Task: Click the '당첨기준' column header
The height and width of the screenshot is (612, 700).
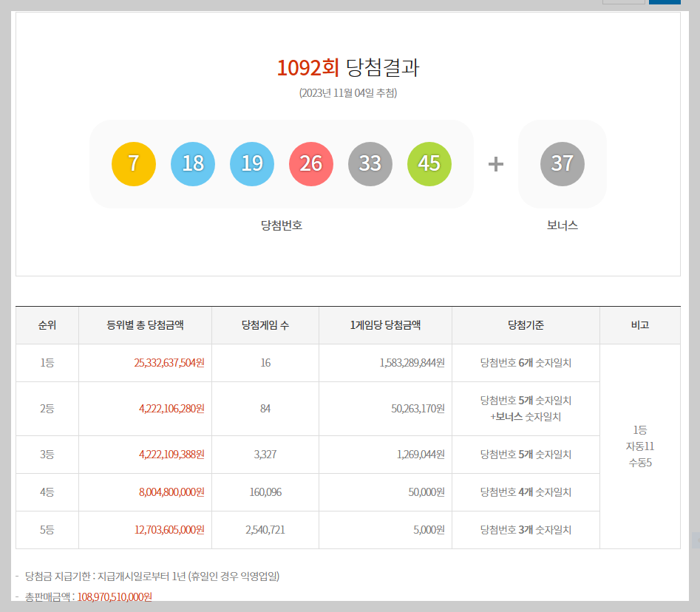Action: coord(526,325)
